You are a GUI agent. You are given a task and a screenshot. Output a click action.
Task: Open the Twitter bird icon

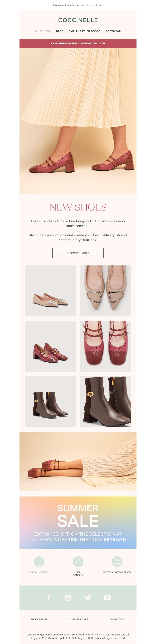click(x=88, y=598)
